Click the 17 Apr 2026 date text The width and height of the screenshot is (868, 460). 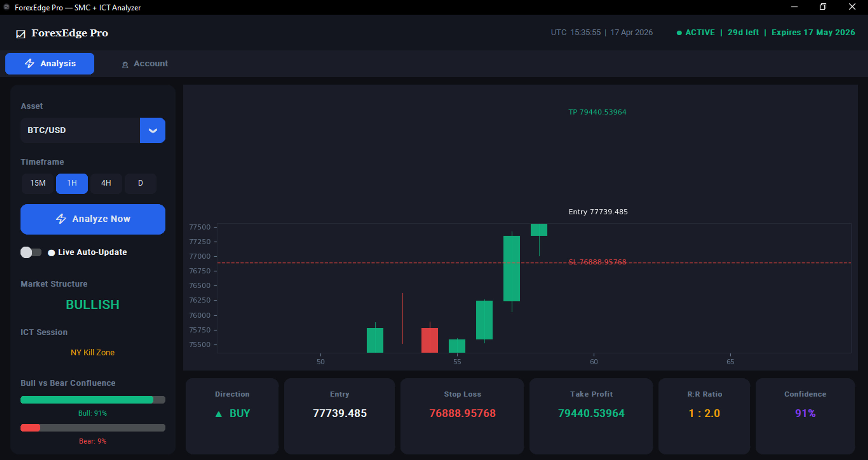(631, 33)
